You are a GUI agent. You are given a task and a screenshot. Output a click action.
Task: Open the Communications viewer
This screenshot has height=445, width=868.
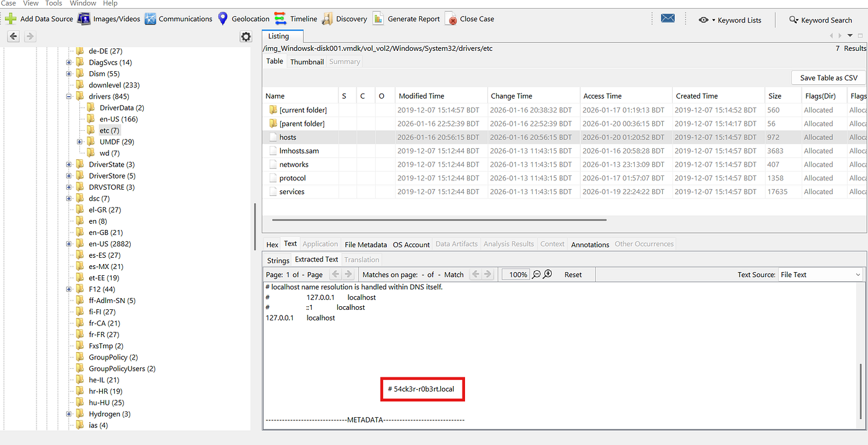150,19
